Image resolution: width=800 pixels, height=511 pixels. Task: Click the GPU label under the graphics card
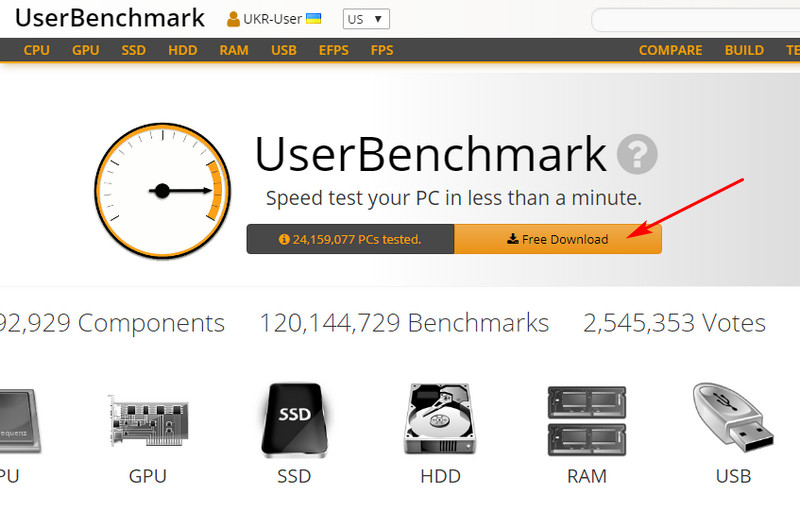pos(147,476)
